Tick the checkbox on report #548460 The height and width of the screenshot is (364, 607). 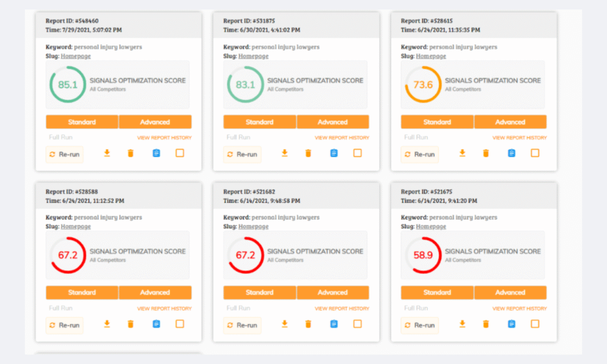[180, 153]
